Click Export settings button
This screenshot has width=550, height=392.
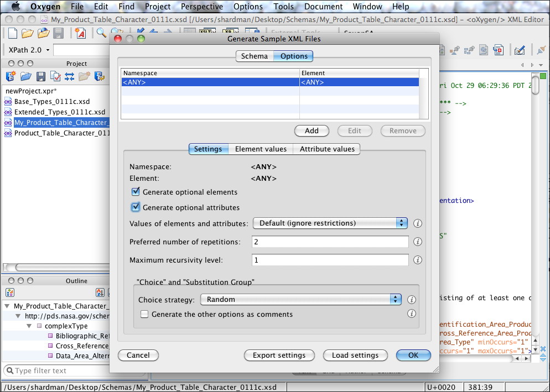[x=279, y=355]
